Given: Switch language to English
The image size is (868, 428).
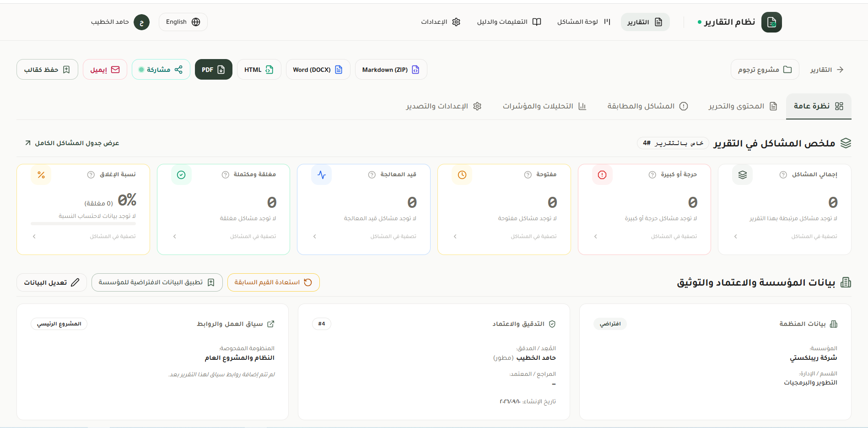Looking at the screenshot, I should [x=183, y=22].
